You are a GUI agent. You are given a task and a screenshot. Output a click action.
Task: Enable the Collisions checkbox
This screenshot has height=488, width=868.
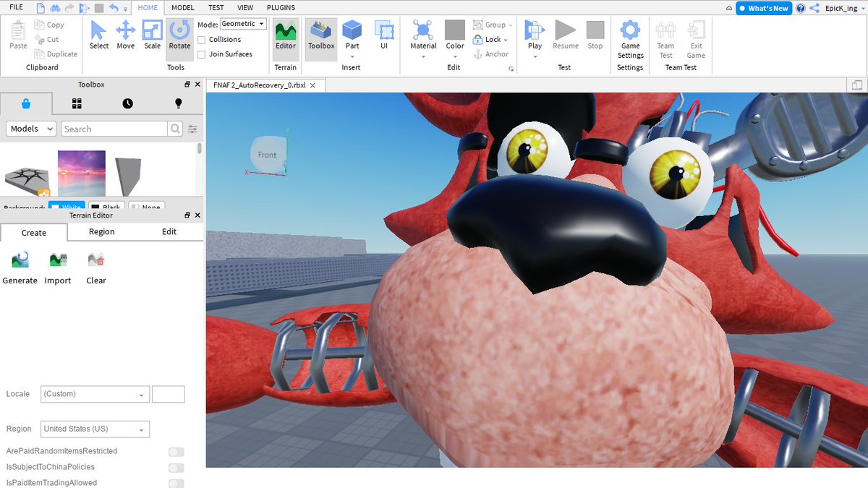point(202,40)
